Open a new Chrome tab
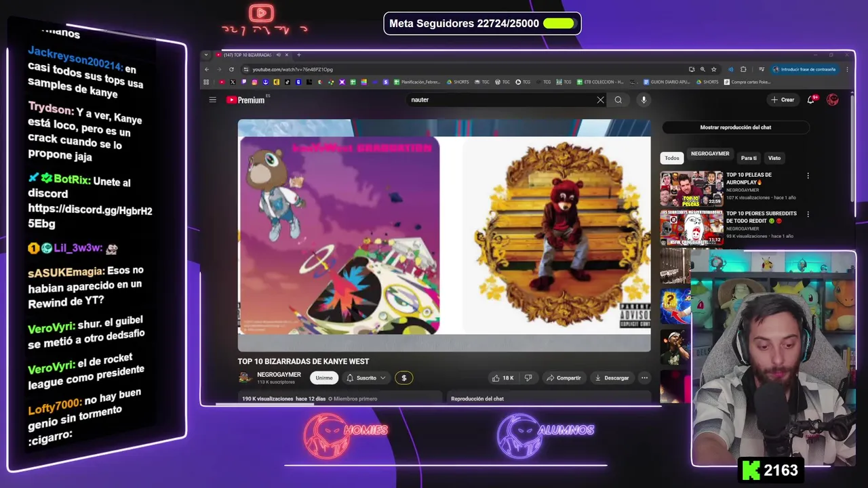 299,55
